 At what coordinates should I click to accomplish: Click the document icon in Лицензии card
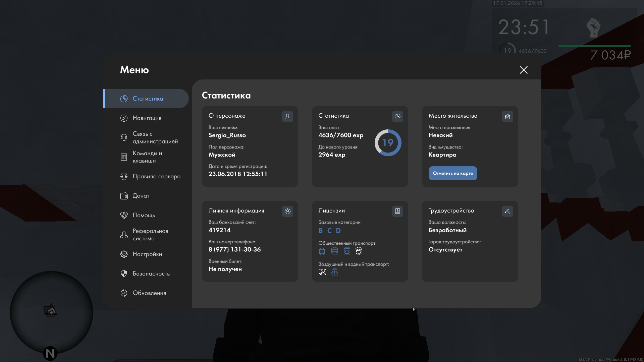click(397, 211)
